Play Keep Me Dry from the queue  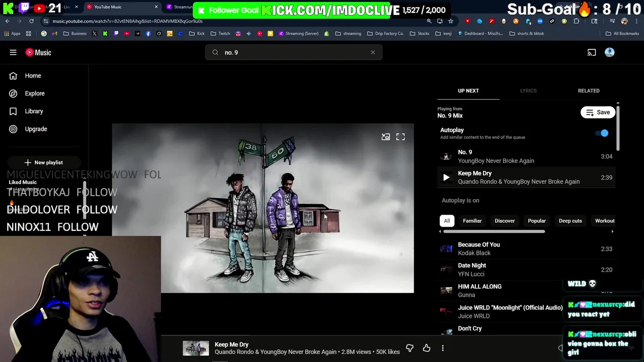click(446, 177)
